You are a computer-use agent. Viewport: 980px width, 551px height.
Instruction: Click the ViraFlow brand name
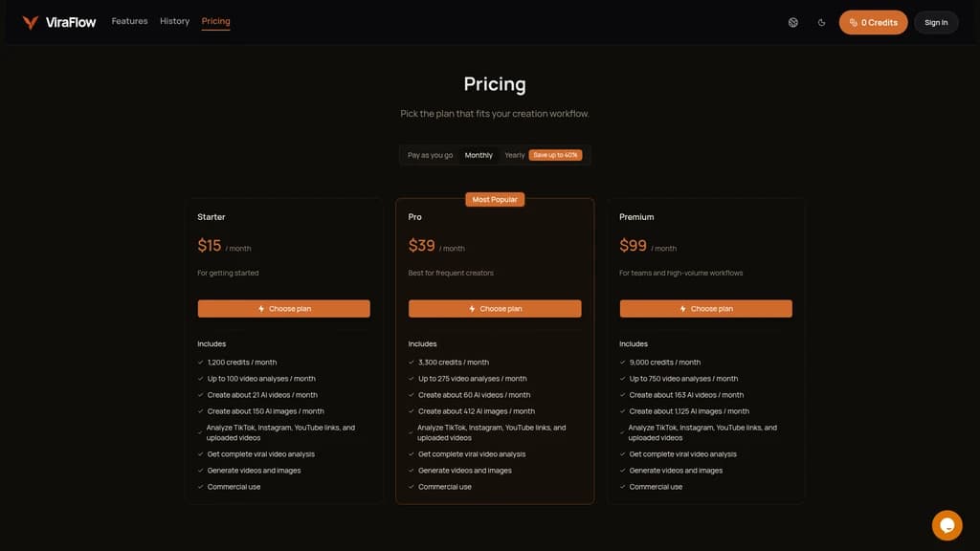[x=71, y=23]
